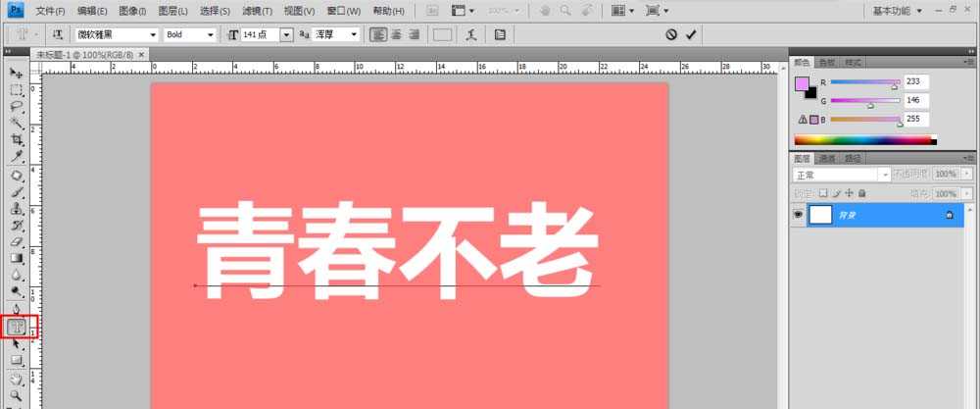Click the R value input field
The height and width of the screenshot is (409, 980).
coord(918,82)
